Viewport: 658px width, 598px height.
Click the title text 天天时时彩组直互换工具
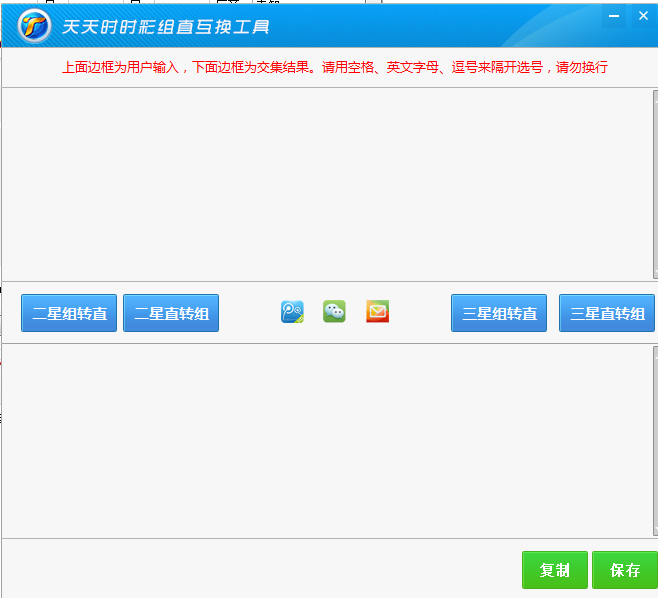[x=166, y=27]
